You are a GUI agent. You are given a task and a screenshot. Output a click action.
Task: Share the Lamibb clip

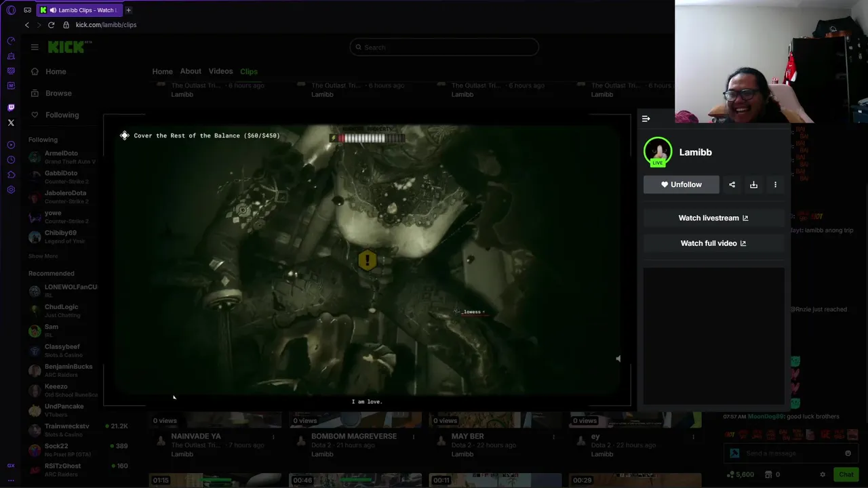click(x=732, y=184)
